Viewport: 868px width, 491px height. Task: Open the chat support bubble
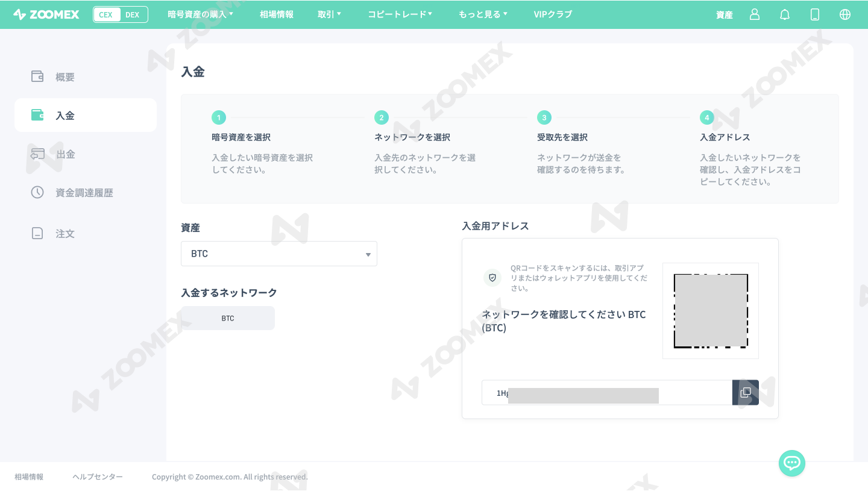tap(791, 463)
